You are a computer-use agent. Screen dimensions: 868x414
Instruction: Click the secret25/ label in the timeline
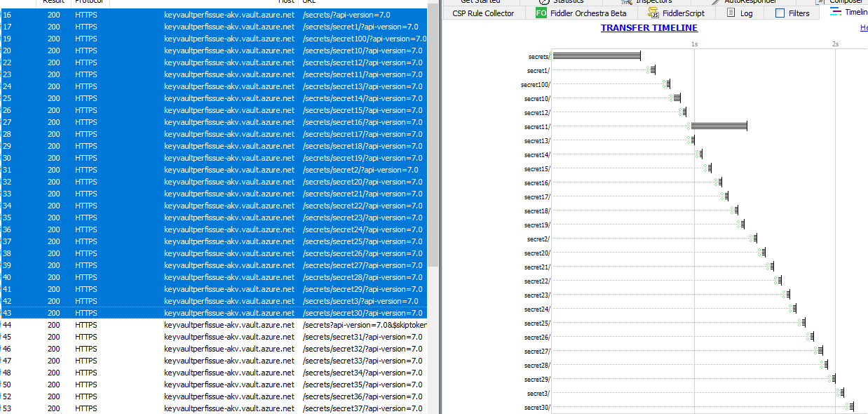(538, 323)
